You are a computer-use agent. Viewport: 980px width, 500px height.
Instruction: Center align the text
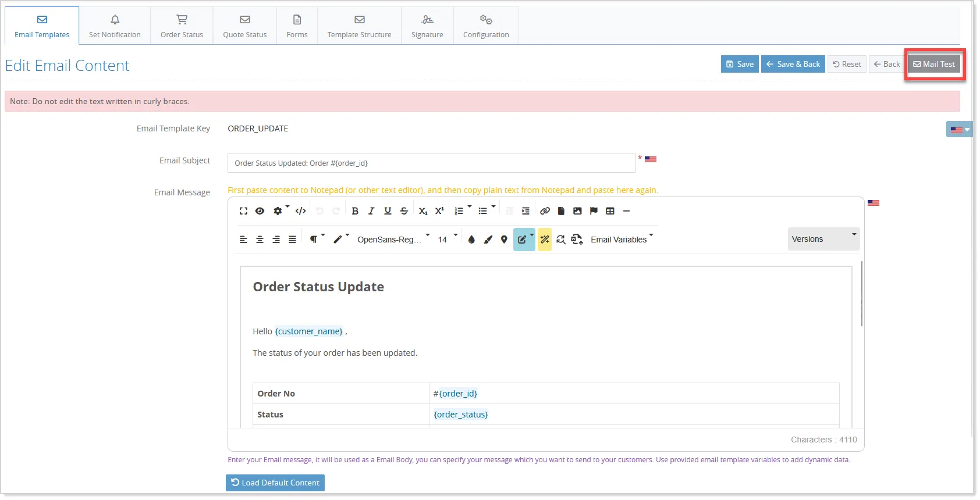(260, 240)
